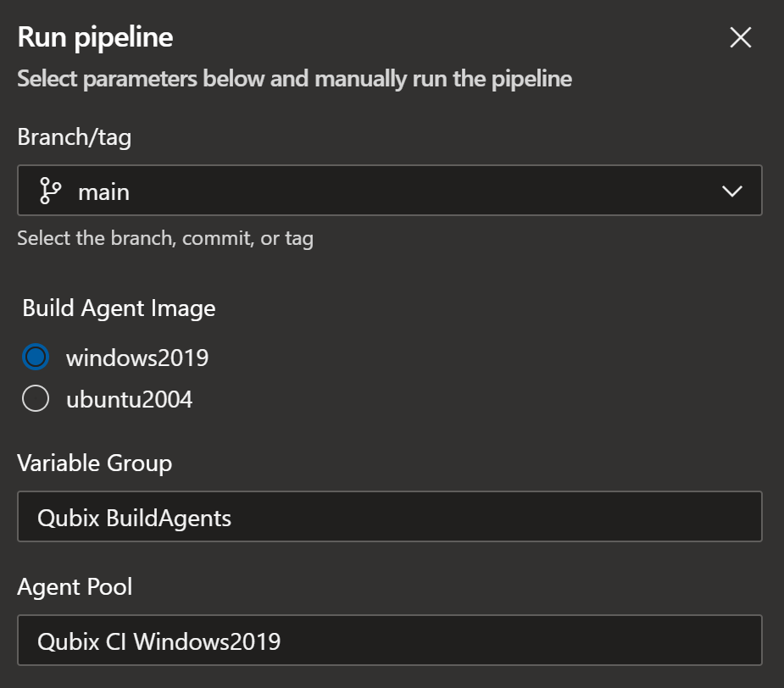784x688 pixels.
Task: Click 'Select the branch, commit, or tag' hint
Action: point(165,238)
